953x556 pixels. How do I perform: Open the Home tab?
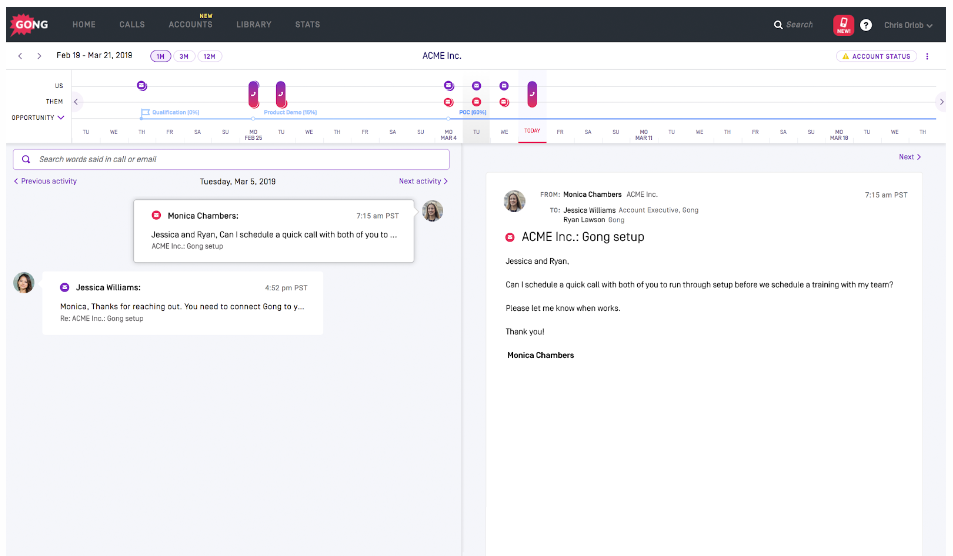84,24
